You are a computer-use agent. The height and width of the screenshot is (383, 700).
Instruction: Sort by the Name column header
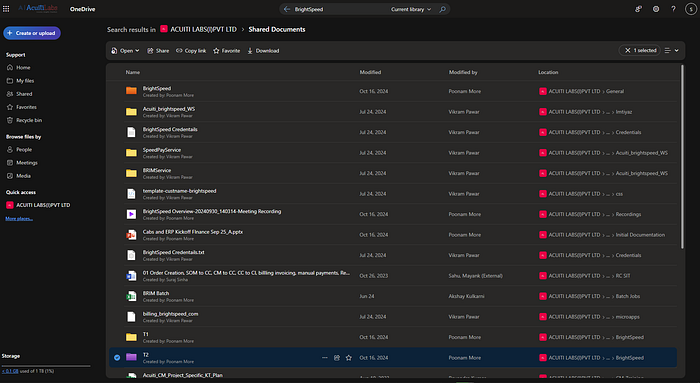133,72
